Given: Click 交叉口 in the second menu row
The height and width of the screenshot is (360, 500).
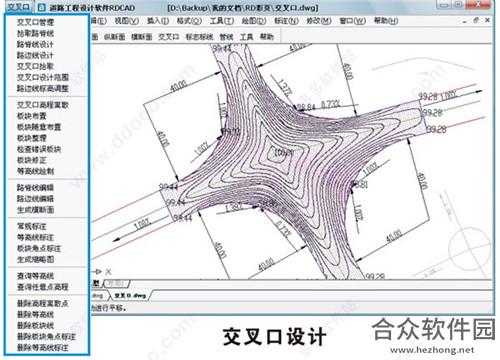Looking at the screenshot, I should tap(169, 37).
